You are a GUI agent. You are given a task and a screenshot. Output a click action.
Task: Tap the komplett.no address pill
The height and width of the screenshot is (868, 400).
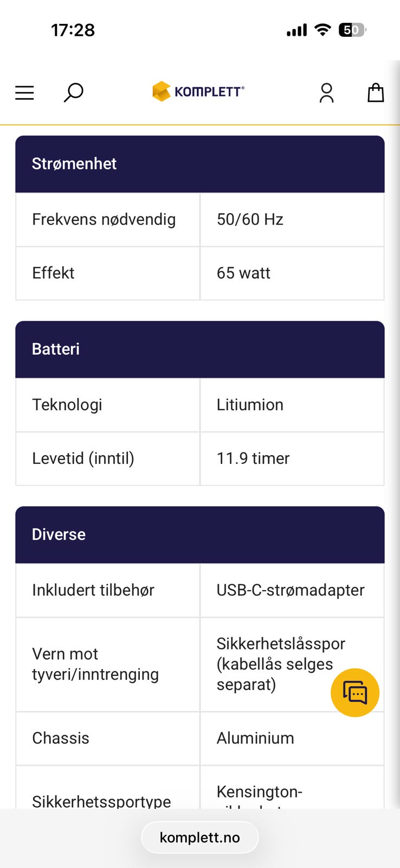(199, 838)
